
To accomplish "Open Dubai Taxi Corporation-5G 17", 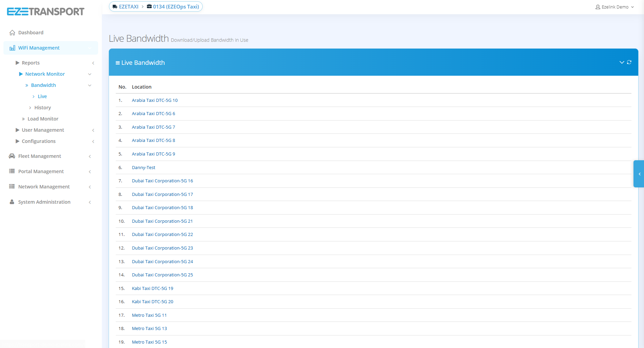I will tap(162, 194).
